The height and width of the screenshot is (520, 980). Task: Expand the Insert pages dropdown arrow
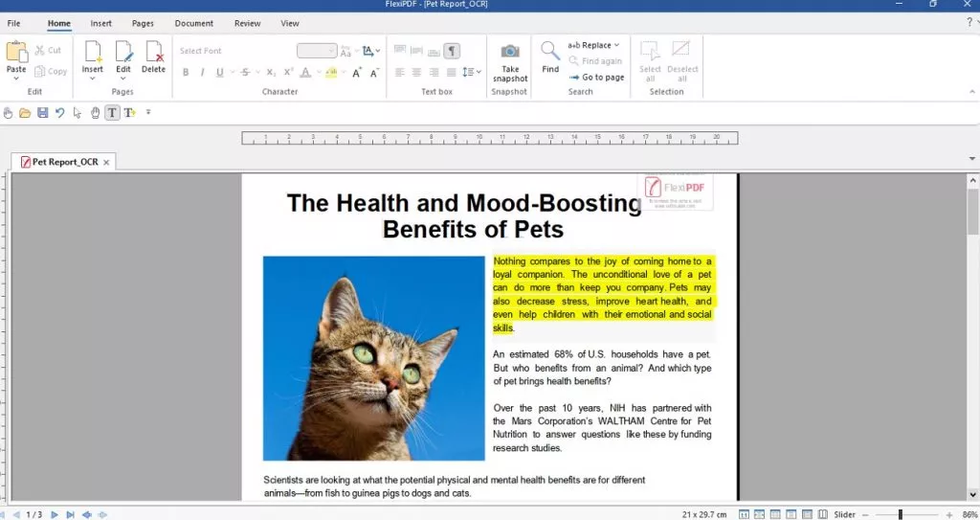pyautogui.click(x=93, y=79)
